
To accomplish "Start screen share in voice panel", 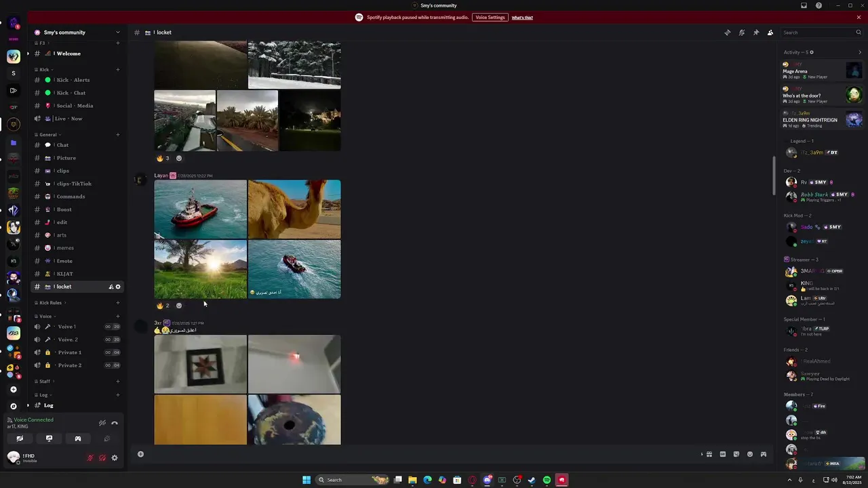I will [x=49, y=439].
